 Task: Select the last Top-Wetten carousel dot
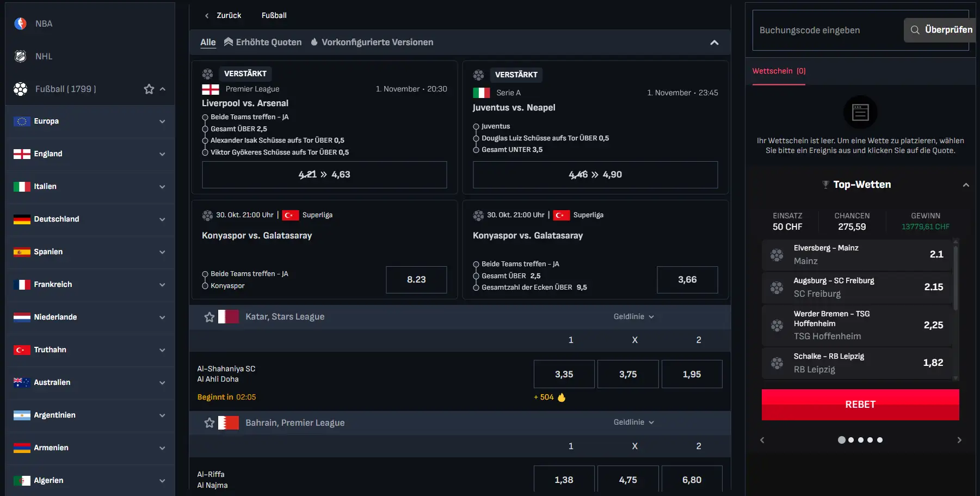tap(880, 440)
